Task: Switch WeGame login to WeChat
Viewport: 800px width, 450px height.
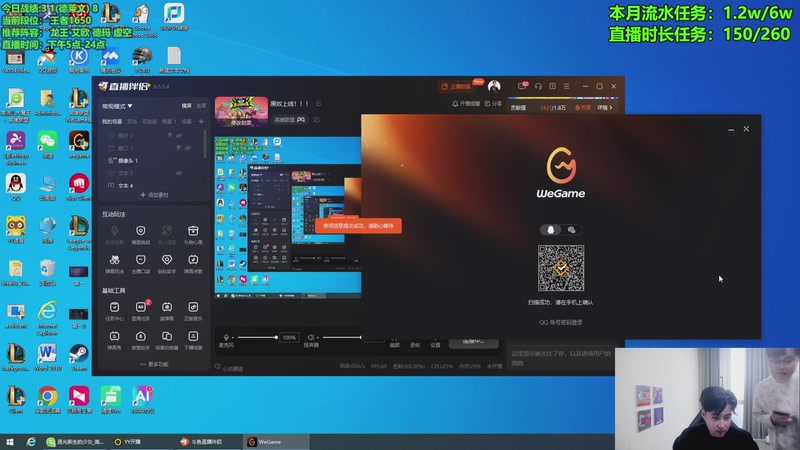Action: [x=571, y=230]
